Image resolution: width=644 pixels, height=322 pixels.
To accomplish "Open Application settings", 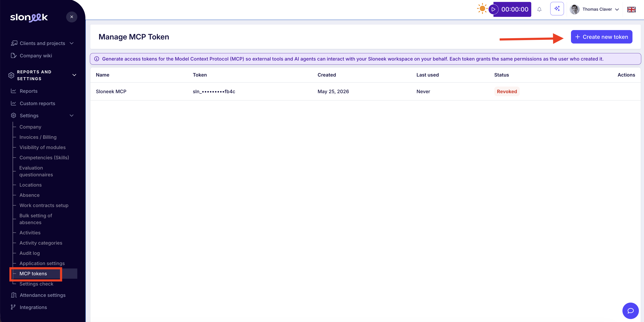I will [42, 263].
